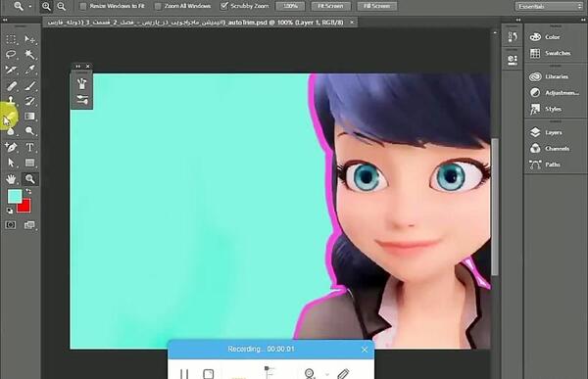The image size is (588, 379).
Task: Click the flag marker icon in recorder
Action: (269, 372)
